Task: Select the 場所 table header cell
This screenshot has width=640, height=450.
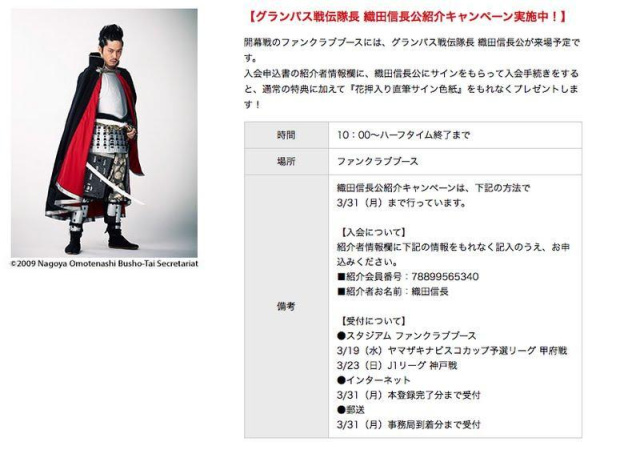Action: (287, 162)
